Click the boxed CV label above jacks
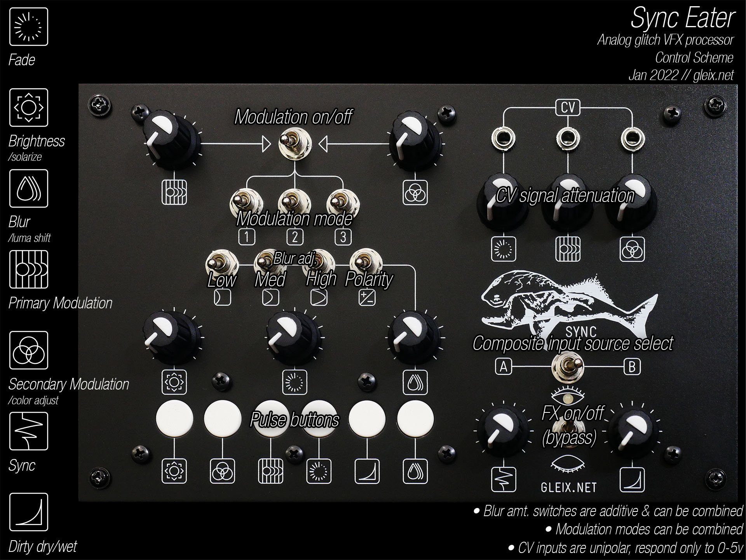The width and height of the screenshot is (746, 560). click(x=568, y=107)
